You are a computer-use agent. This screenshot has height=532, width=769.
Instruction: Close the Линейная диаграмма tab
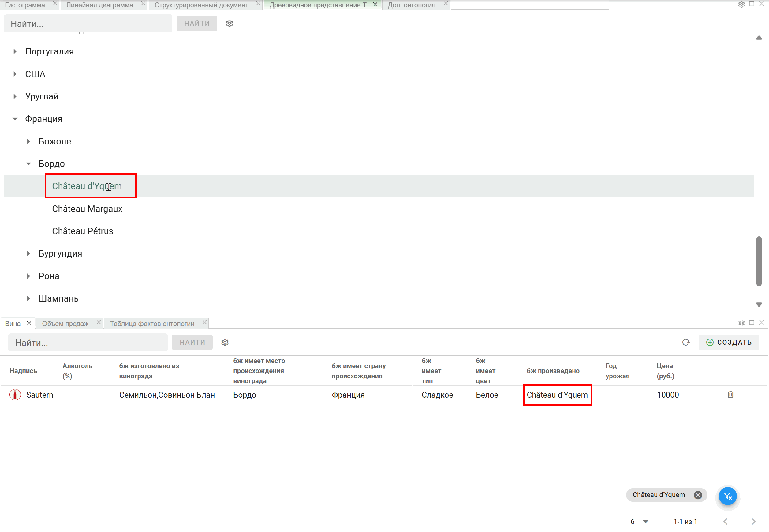pyautogui.click(x=143, y=3)
